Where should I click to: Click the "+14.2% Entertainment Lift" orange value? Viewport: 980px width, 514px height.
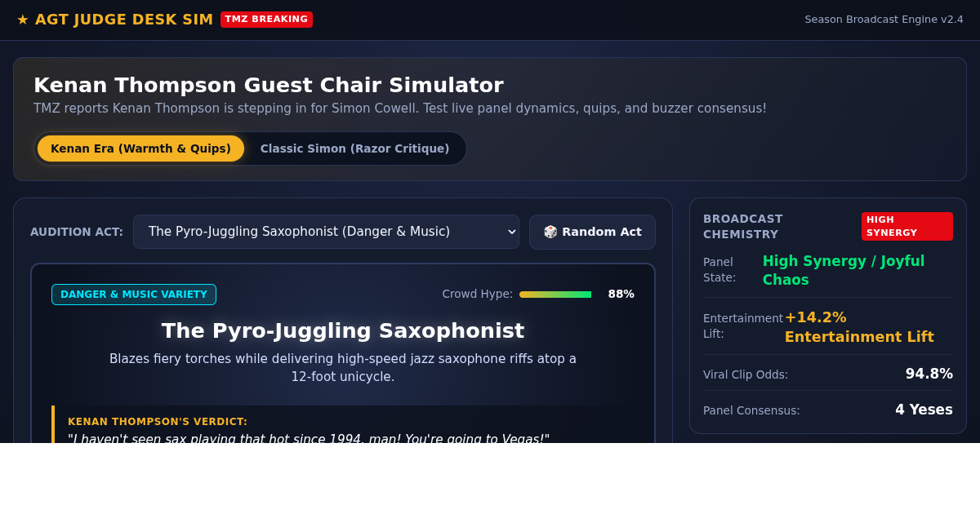859,327
